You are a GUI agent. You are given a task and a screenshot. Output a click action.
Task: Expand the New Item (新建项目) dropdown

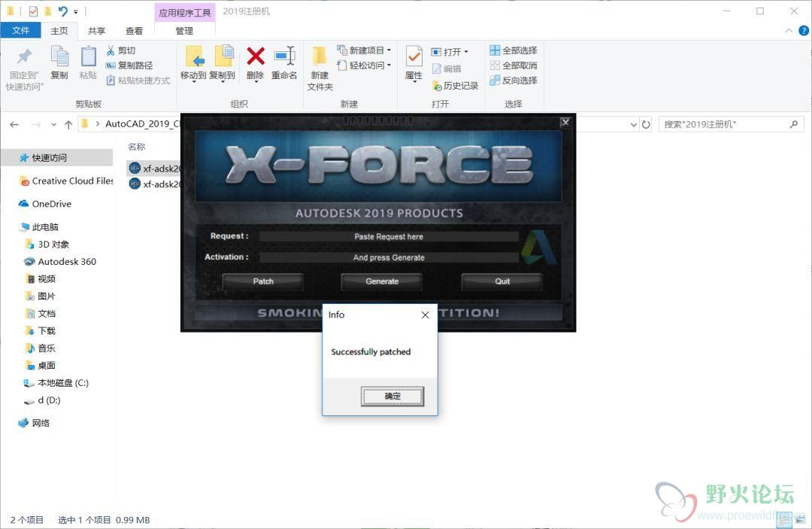tap(389, 50)
